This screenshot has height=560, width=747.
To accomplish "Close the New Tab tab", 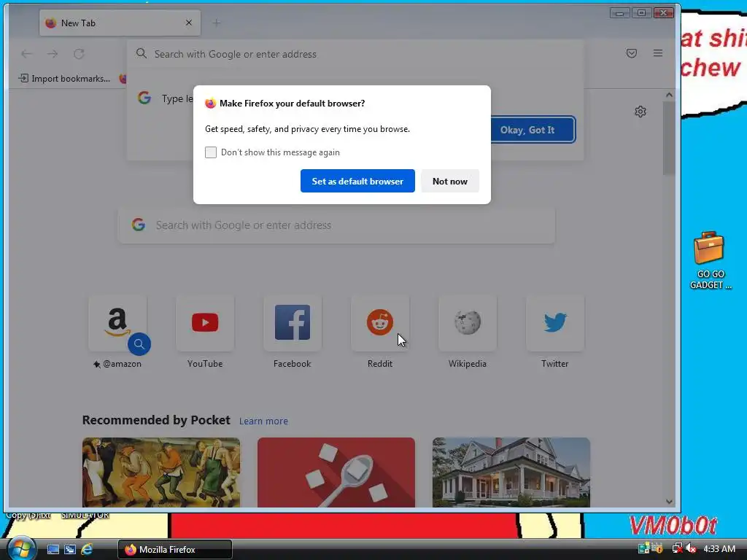I will point(189,23).
